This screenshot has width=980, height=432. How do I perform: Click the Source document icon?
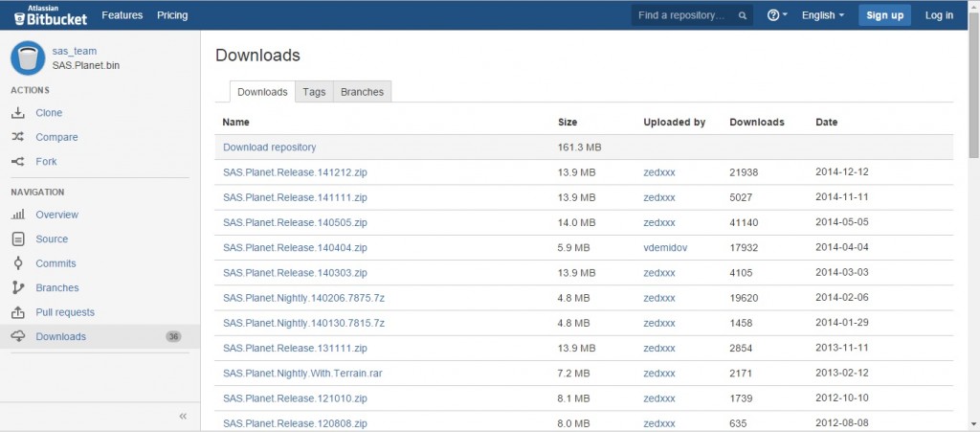coord(18,239)
